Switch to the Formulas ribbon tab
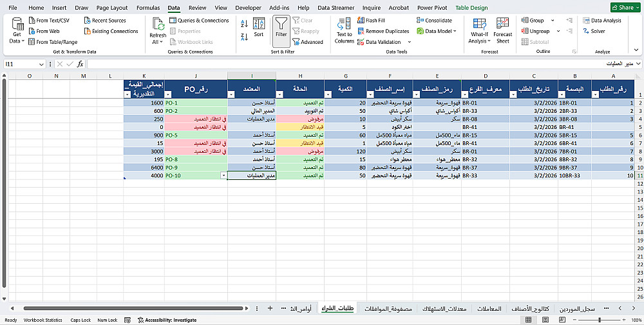The width and height of the screenshot is (644, 325). tap(148, 7)
